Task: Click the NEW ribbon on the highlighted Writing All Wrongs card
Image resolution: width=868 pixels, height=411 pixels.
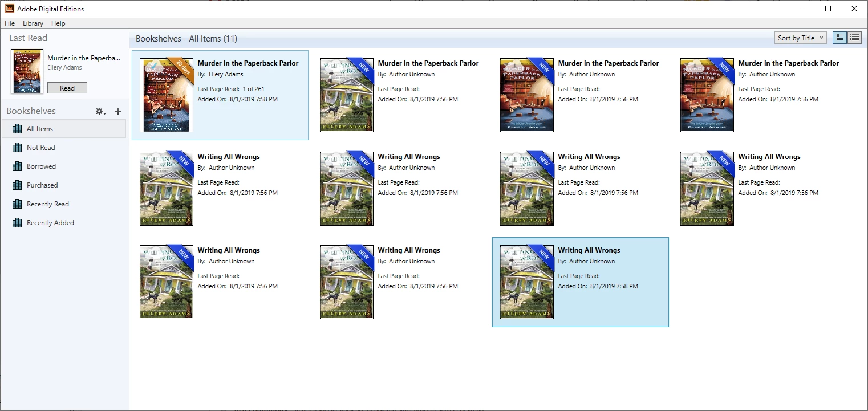Action: point(542,255)
